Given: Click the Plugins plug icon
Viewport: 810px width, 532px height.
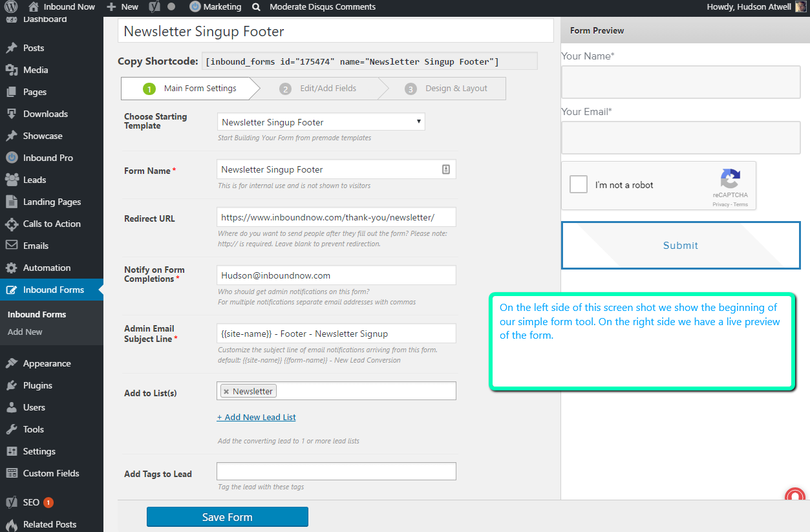Looking at the screenshot, I should click(11, 385).
